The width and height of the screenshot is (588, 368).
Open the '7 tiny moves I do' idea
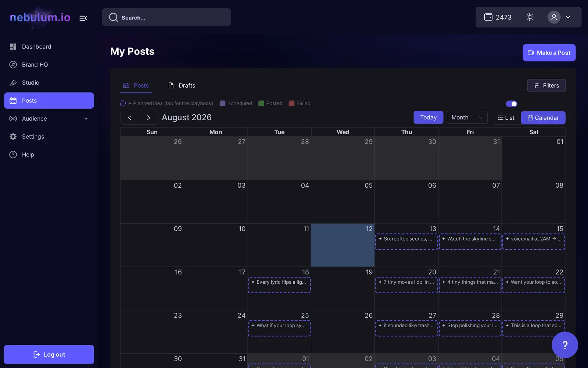coord(406,285)
